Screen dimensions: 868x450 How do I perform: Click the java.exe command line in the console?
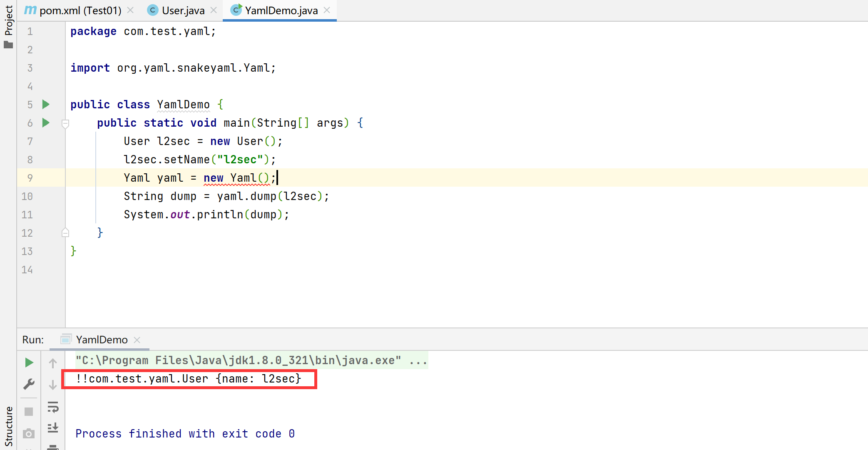click(251, 360)
